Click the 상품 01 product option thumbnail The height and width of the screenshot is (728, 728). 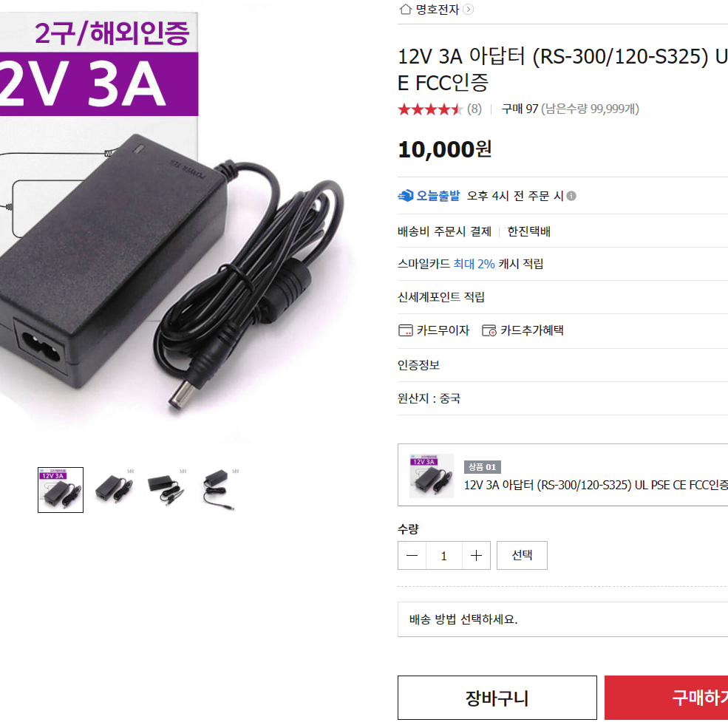click(x=432, y=476)
